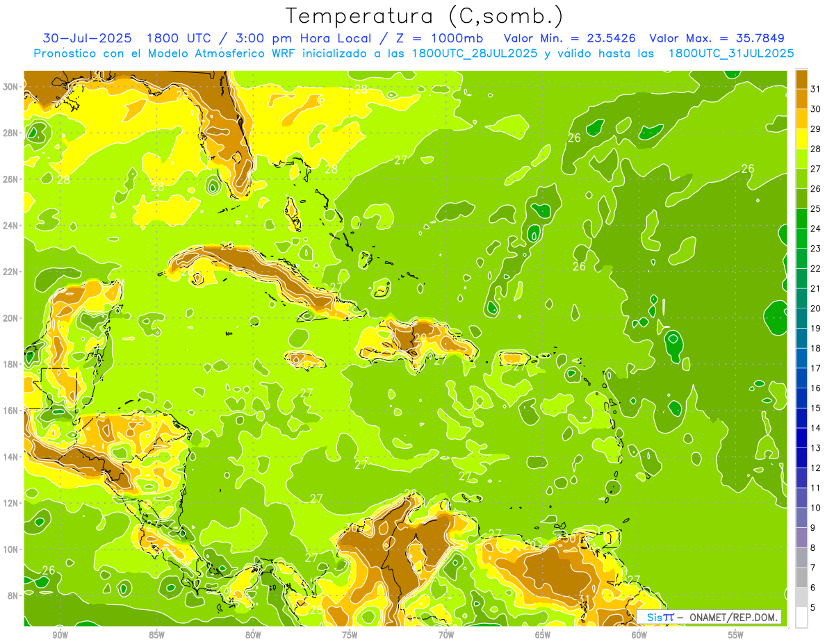Click the "75W" longitude label
The width and height of the screenshot is (834, 644).
pyautogui.click(x=350, y=635)
